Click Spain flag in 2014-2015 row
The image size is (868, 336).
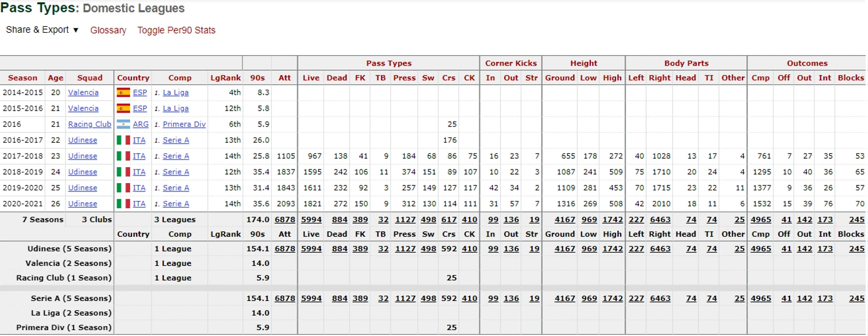[124, 92]
